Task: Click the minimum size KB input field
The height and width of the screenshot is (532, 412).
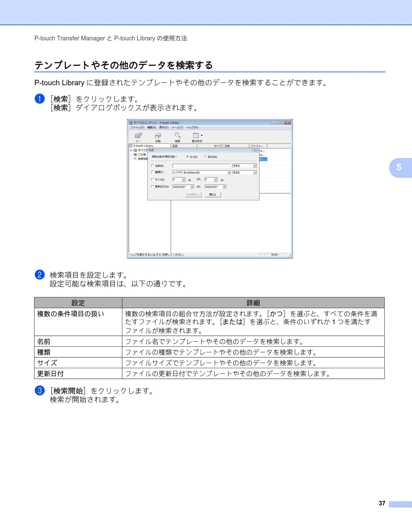Action: tap(177, 179)
